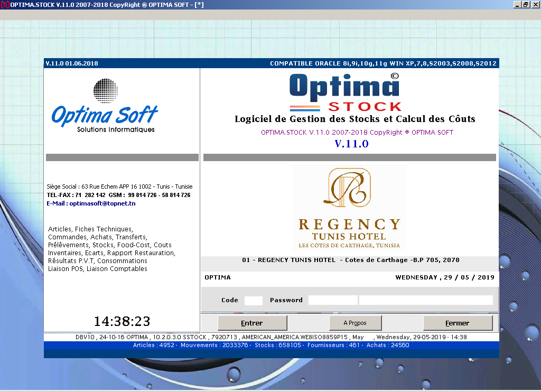Click the 'OPTIMA' label above the Code field

click(218, 277)
